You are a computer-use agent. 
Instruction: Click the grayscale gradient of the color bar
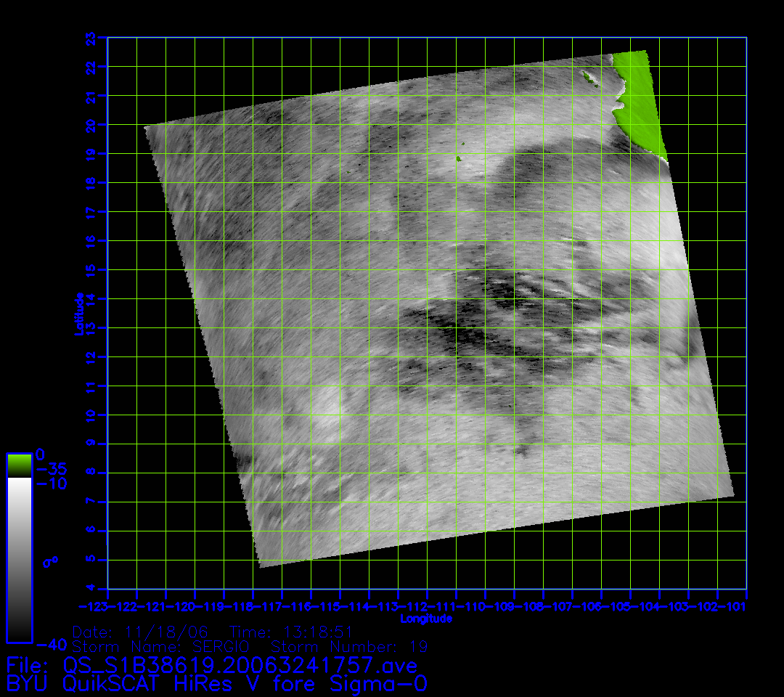[19, 559]
